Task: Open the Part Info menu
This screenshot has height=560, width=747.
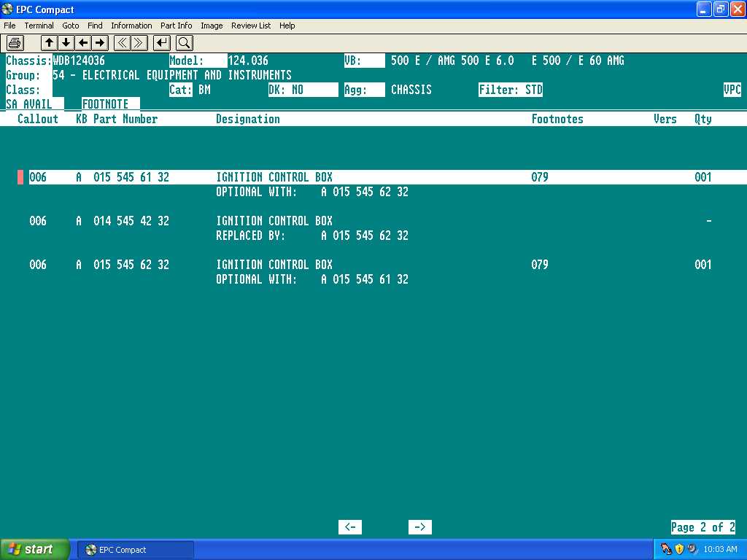Action: [x=176, y=26]
